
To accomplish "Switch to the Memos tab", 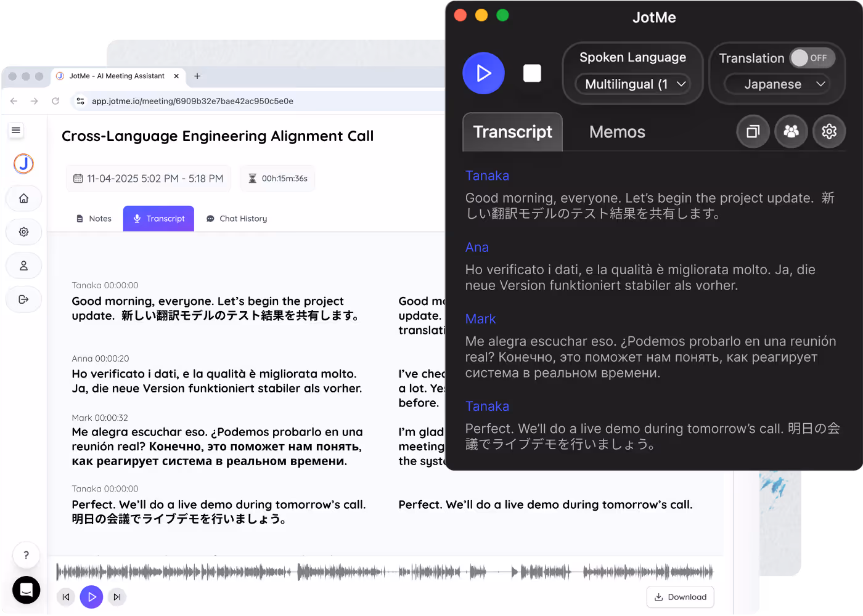I will [616, 132].
